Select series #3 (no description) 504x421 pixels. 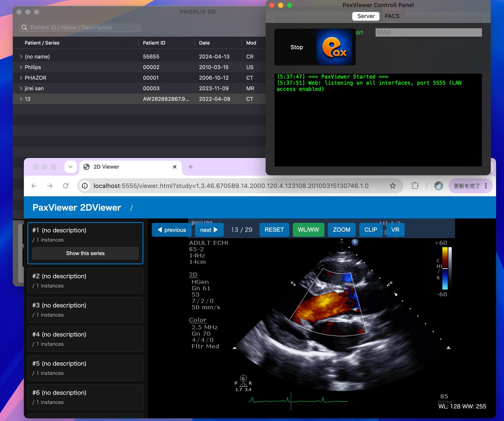85,310
